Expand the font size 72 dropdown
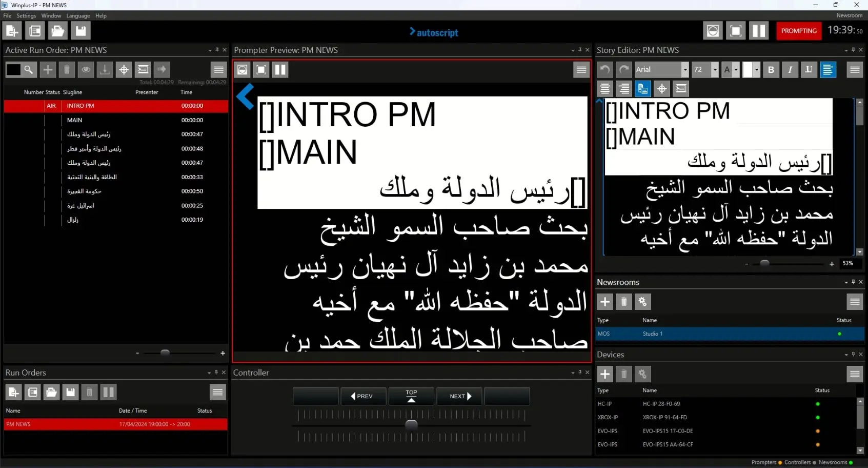The width and height of the screenshot is (868, 468). tap(715, 69)
